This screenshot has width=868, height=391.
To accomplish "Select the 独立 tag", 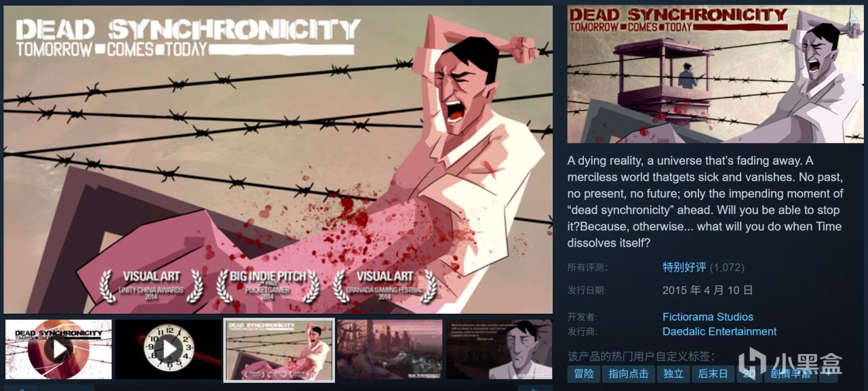I will point(673,373).
